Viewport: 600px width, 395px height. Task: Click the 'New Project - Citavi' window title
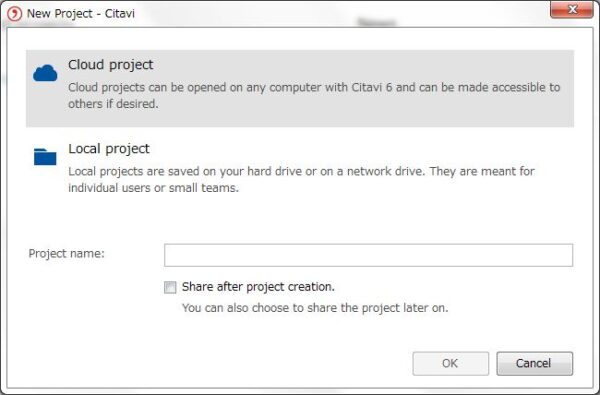[81, 14]
